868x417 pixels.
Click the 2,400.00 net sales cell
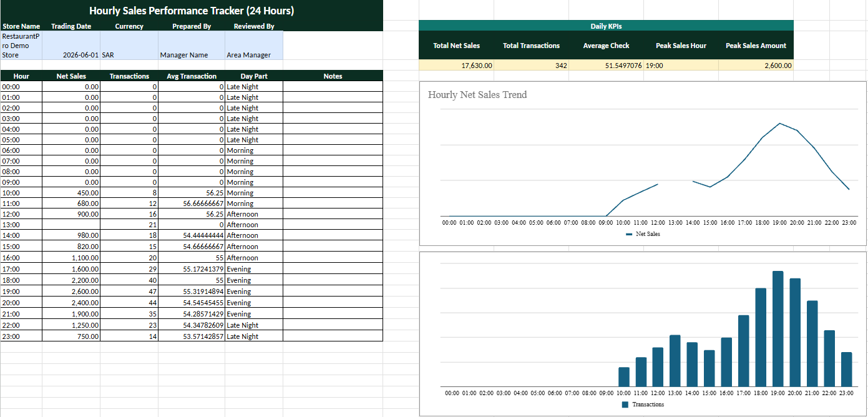(71, 303)
